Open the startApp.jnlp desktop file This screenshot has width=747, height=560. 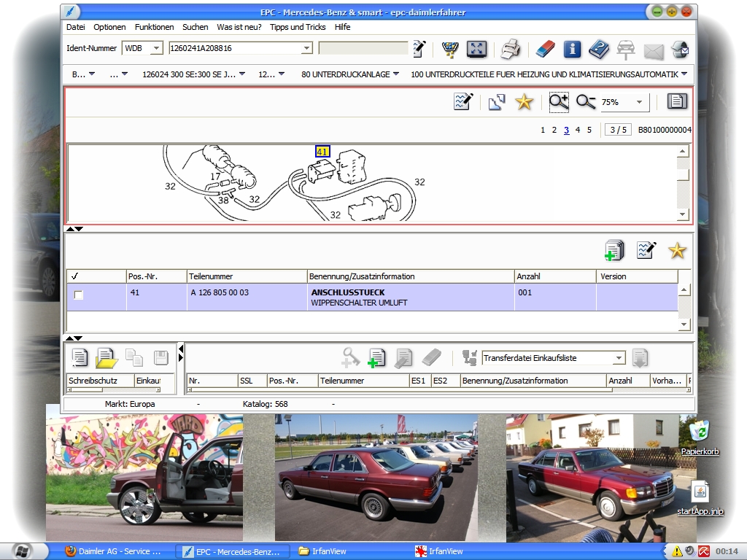[x=700, y=498]
